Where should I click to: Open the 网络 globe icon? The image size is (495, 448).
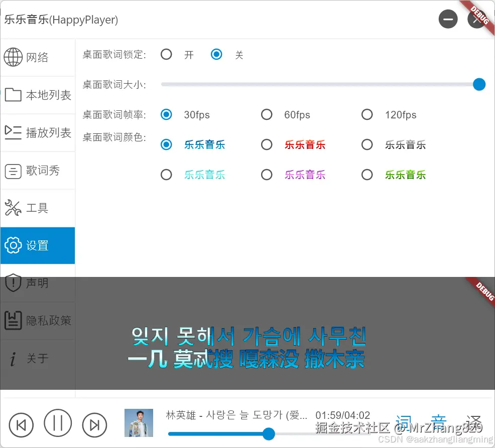point(12,57)
